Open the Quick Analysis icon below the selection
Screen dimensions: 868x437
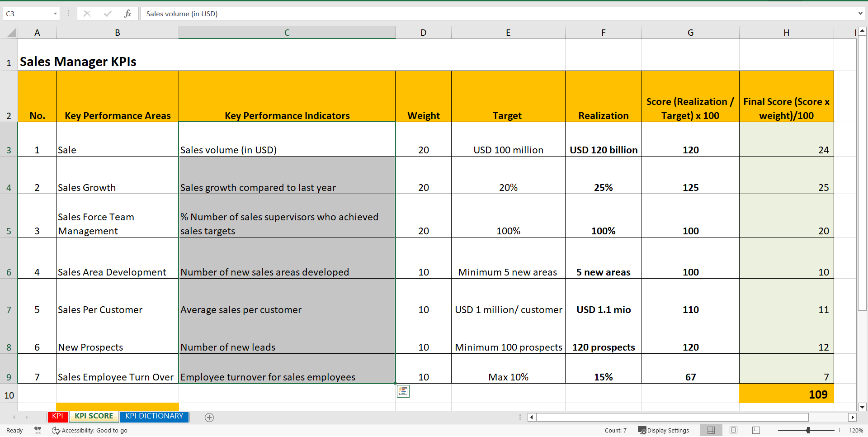(403, 391)
